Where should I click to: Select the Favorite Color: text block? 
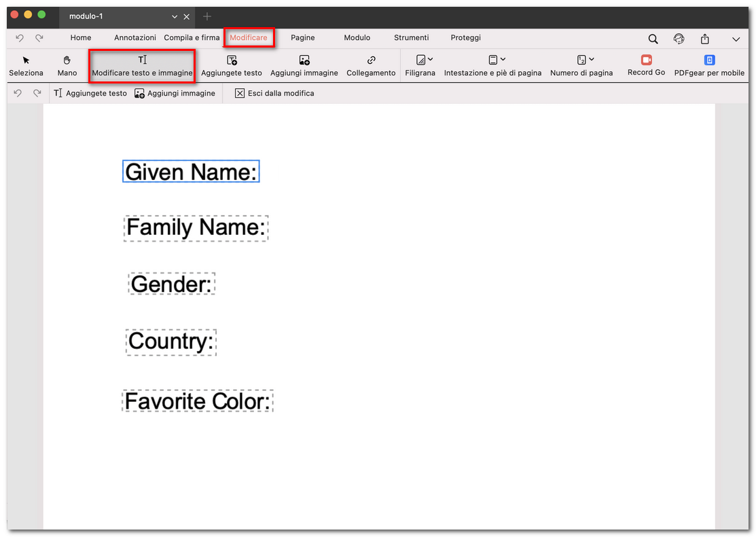click(198, 401)
